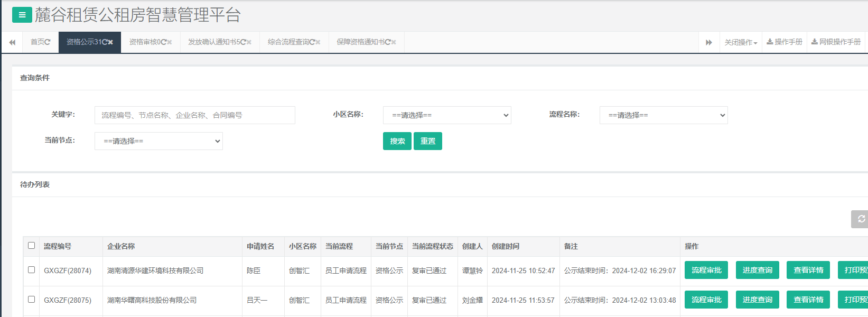The width and height of the screenshot is (868, 317).
Task: Tick the select-all checkbox in the table header
Action: [x=32, y=246]
